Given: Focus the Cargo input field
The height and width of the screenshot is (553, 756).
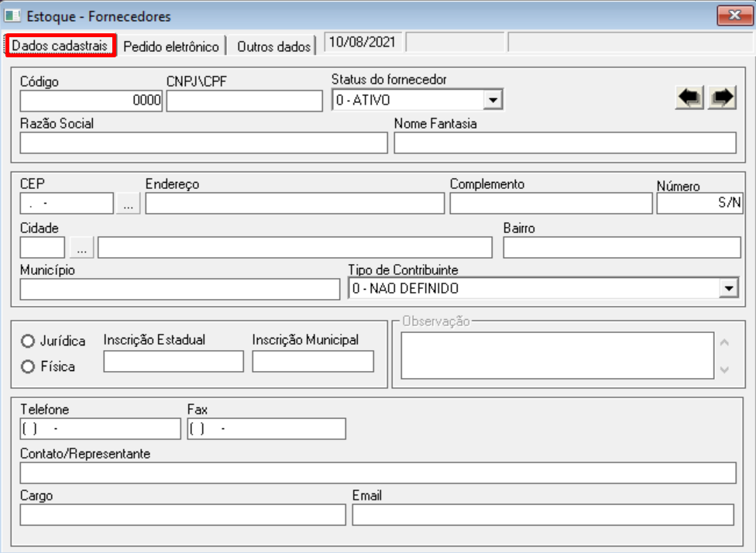Looking at the screenshot, I should pos(183,515).
